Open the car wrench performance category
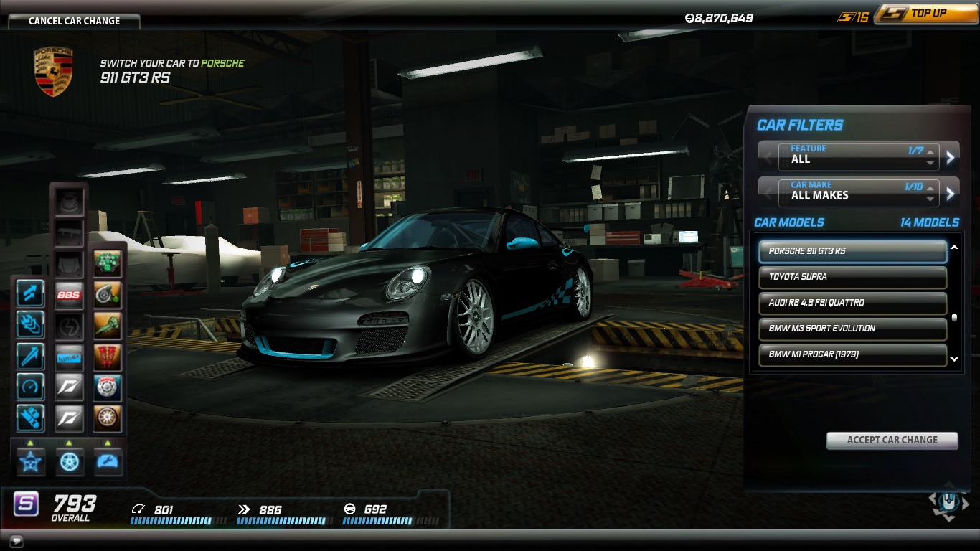980x551 pixels. pyautogui.click(x=108, y=461)
